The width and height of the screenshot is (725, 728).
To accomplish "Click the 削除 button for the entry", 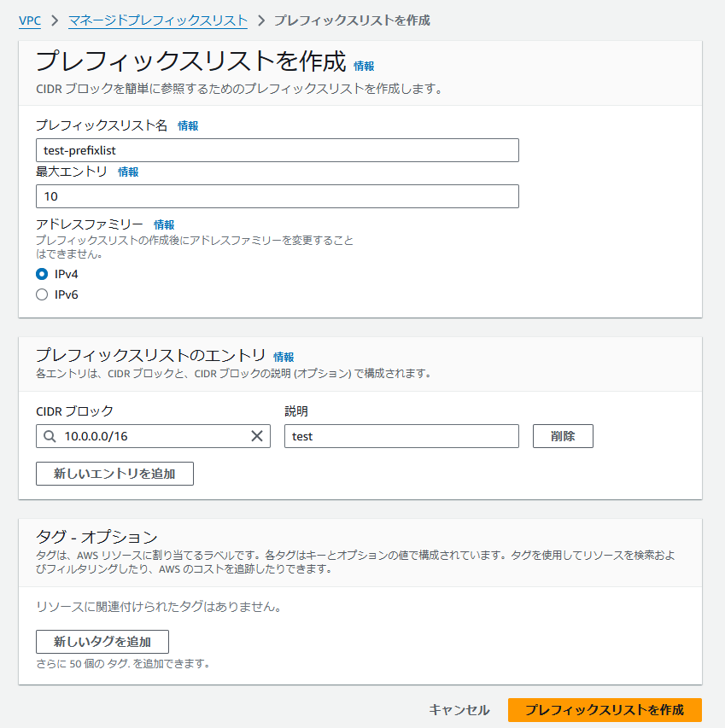I will point(563,436).
